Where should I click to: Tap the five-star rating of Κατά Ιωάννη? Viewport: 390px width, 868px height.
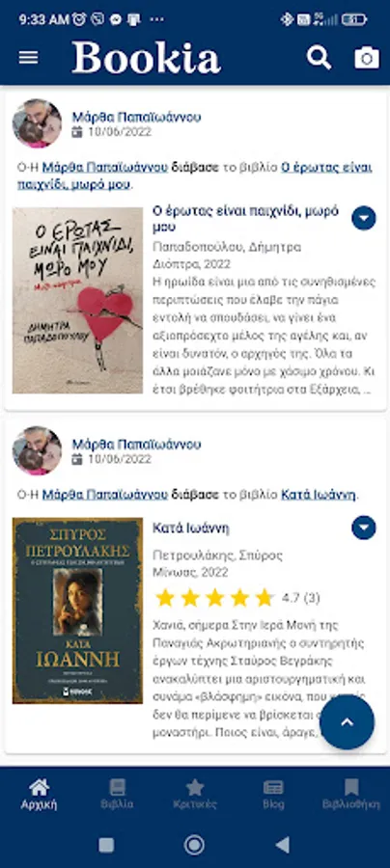(215, 598)
